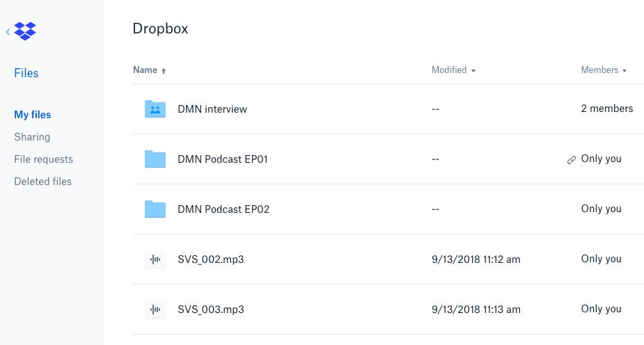Sort by the Name column header

(145, 70)
